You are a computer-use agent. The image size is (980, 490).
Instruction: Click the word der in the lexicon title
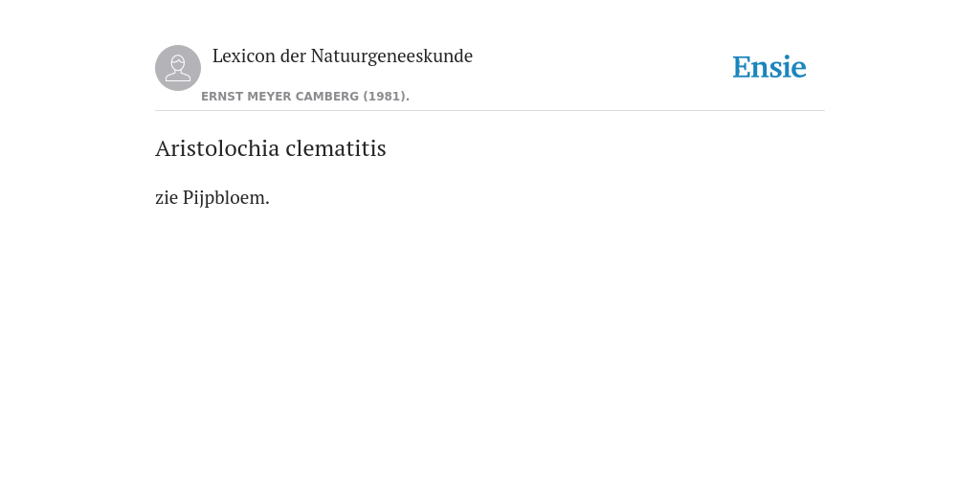click(293, 56)
